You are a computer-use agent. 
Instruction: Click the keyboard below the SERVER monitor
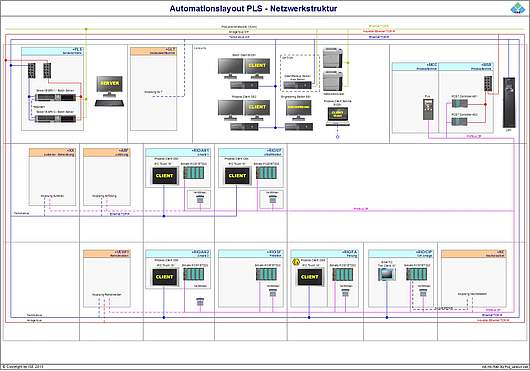coord(109,103)
